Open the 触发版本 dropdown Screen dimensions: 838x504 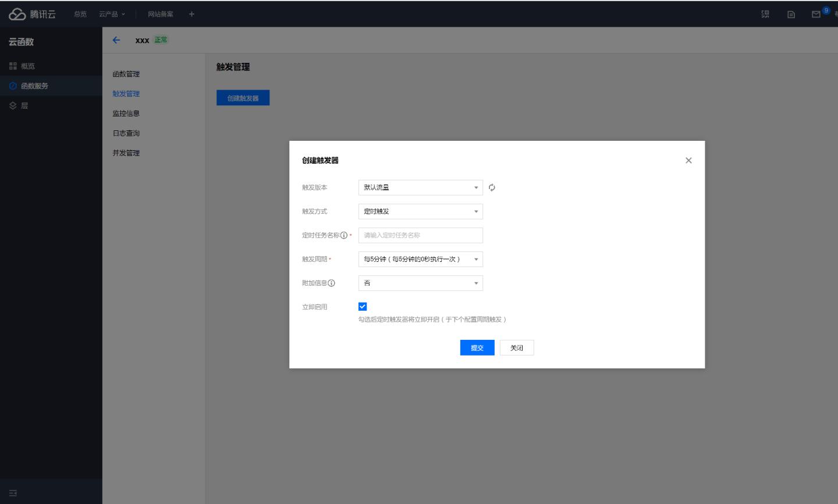coord(420,187)
